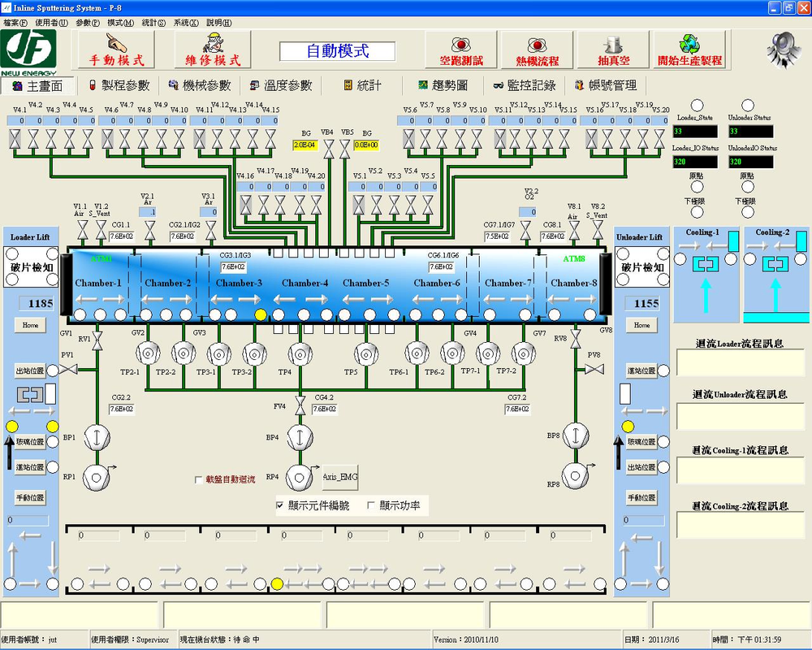Open the PV1 valve near Loader Lift
The image size is (812, 650).
point(70,370)
